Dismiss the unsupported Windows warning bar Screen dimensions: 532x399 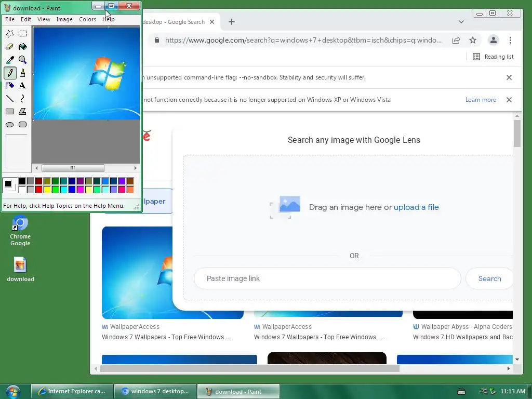pyautogui.click(x=509, y=100)
